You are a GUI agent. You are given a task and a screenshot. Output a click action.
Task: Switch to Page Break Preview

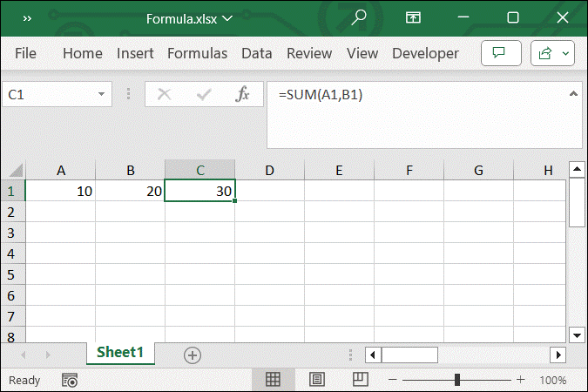360,380
